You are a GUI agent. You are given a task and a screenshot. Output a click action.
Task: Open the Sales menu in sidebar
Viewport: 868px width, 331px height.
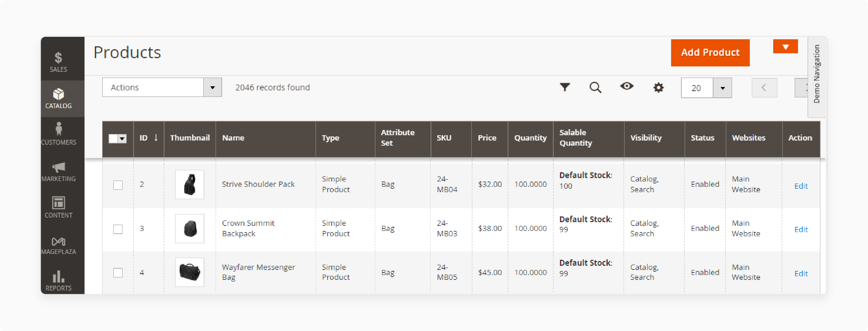click(59, 62)
